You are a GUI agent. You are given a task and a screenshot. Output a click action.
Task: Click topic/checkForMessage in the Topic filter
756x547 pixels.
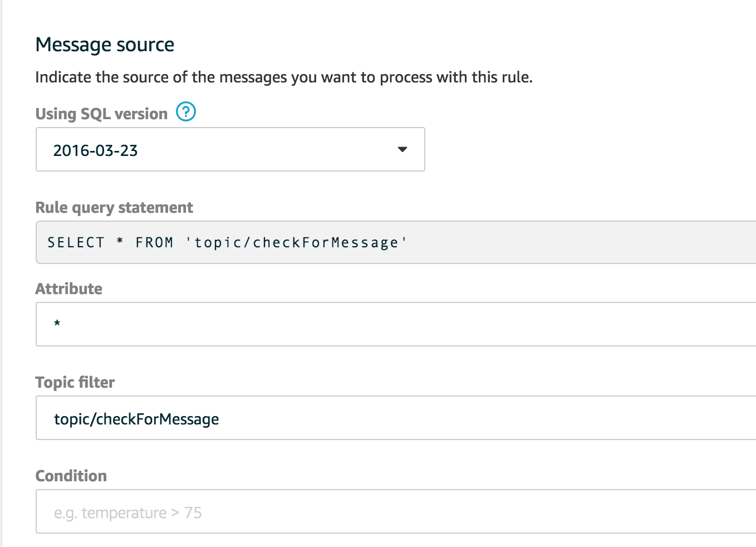(x=136, y=418)
